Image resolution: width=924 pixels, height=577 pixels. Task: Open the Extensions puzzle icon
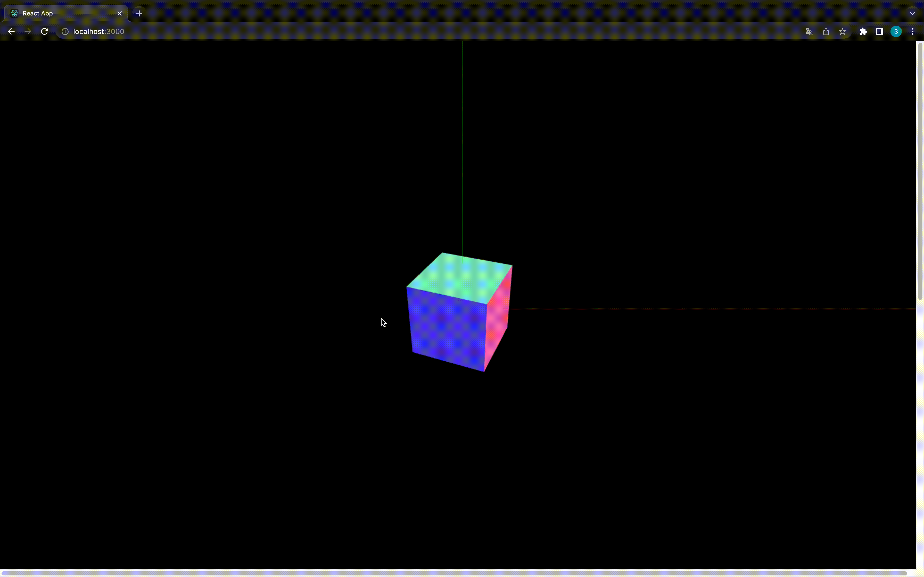pyautogui.click(x=863, y=31)
